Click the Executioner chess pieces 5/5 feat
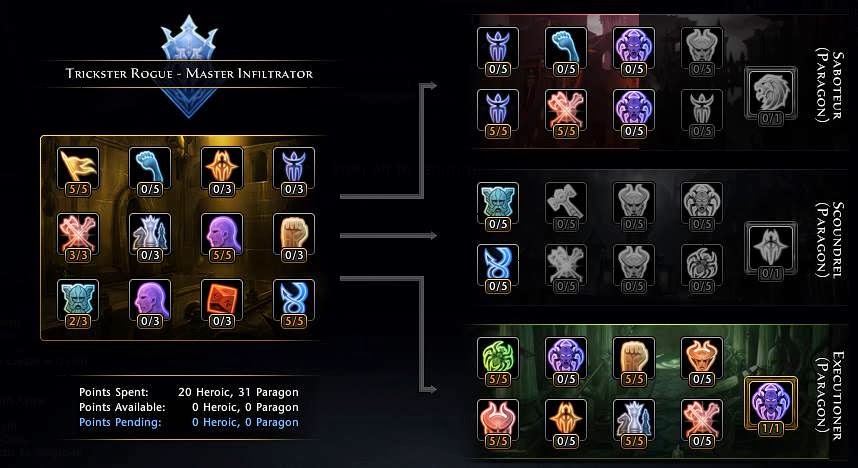Viewport: 858px width, 468px height. (x=634, y=424)
